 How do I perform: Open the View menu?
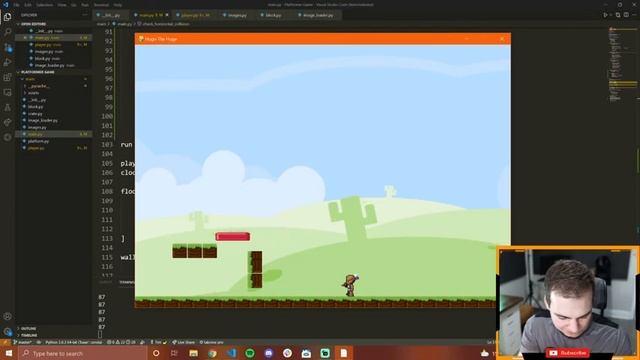62,5
